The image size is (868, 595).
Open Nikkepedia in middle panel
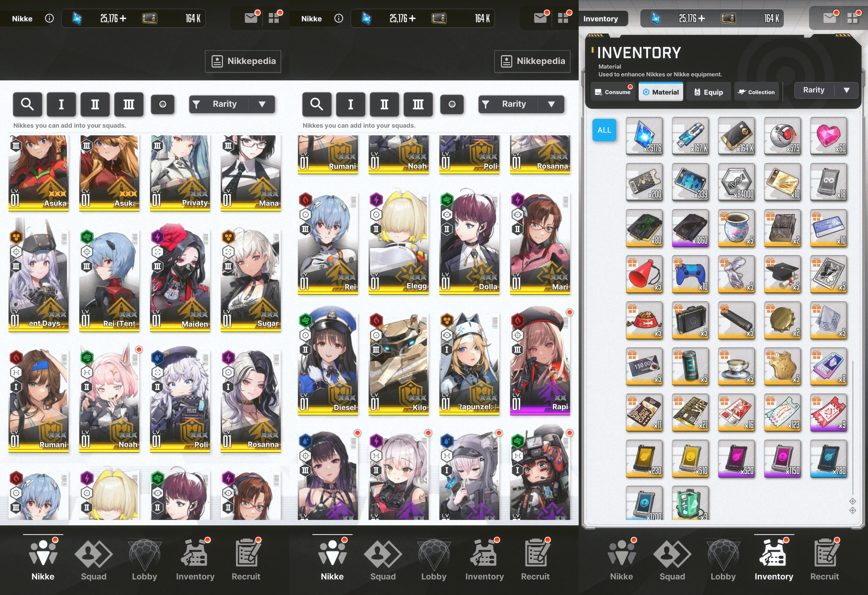[x=533, y=61]
